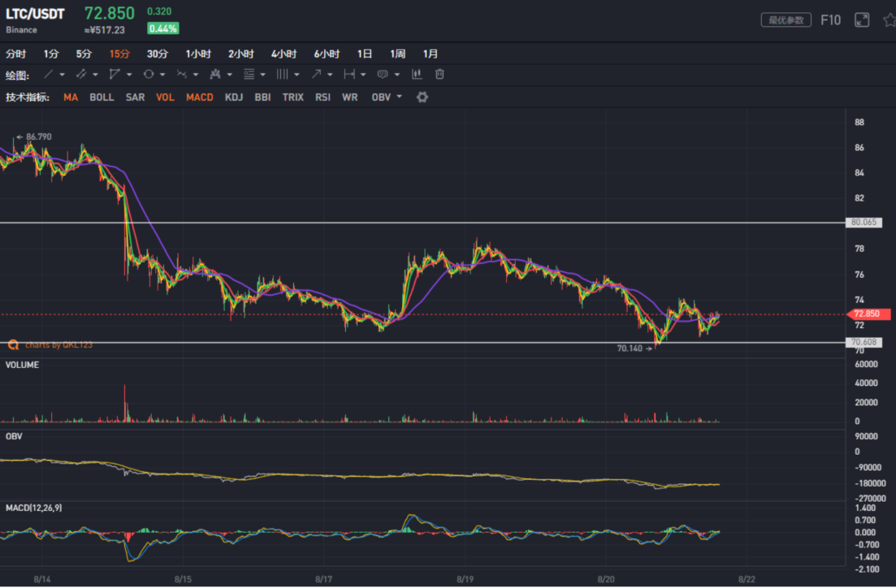The image size is (896, 588).
Task: Click the 最优参数 button
Action: tap(786, 20)
